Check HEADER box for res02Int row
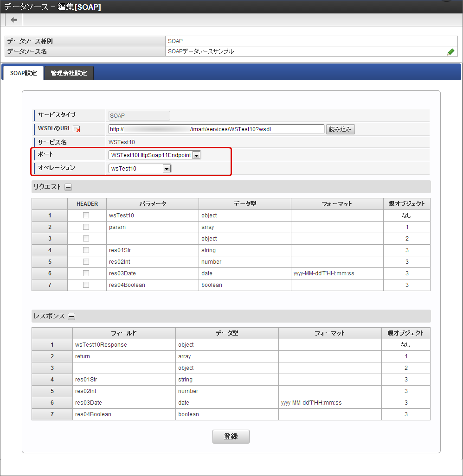463x476 pixels. coord(86,262)
